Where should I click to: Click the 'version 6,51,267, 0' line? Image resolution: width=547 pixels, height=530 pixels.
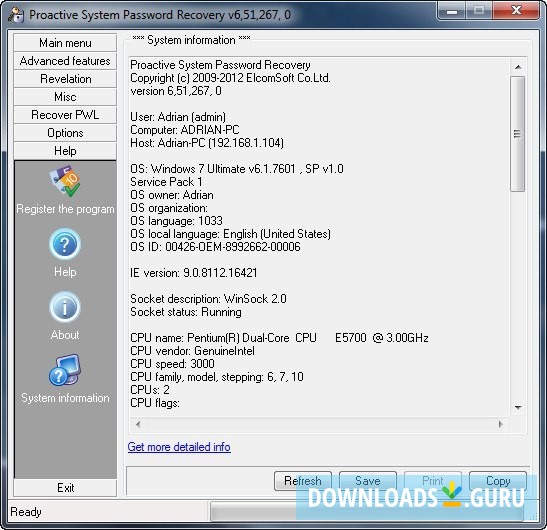(176, 91)
